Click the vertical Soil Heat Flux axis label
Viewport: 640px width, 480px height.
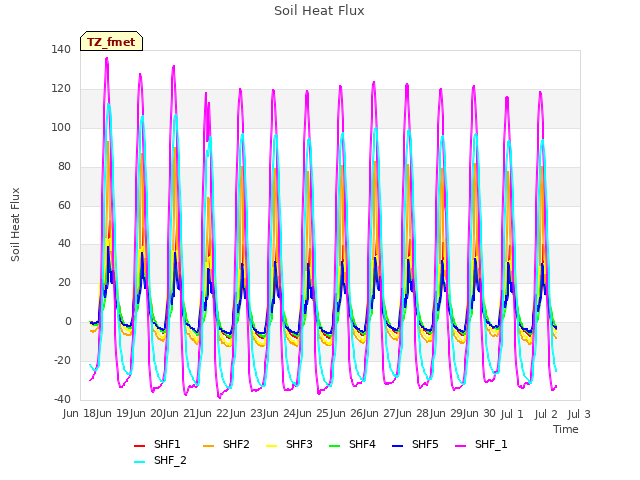click(15, 224)
